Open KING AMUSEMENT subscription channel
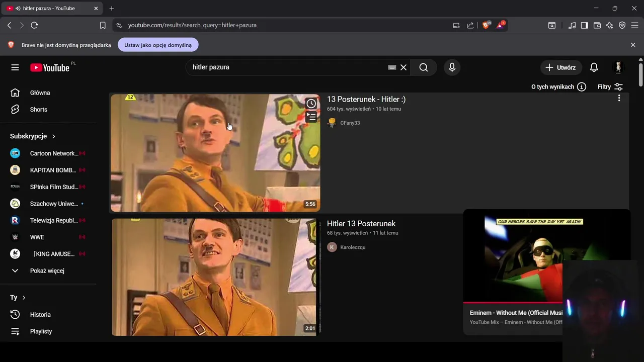This screenshot has width=644, height=362. tap(48, 254)
